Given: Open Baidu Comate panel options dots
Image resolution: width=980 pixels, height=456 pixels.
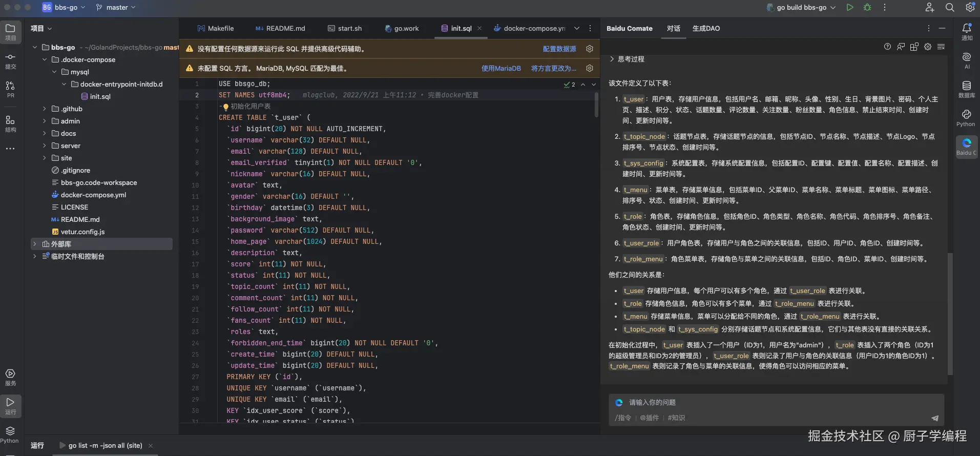Looking at the screenshot, I should click(928, 28).
